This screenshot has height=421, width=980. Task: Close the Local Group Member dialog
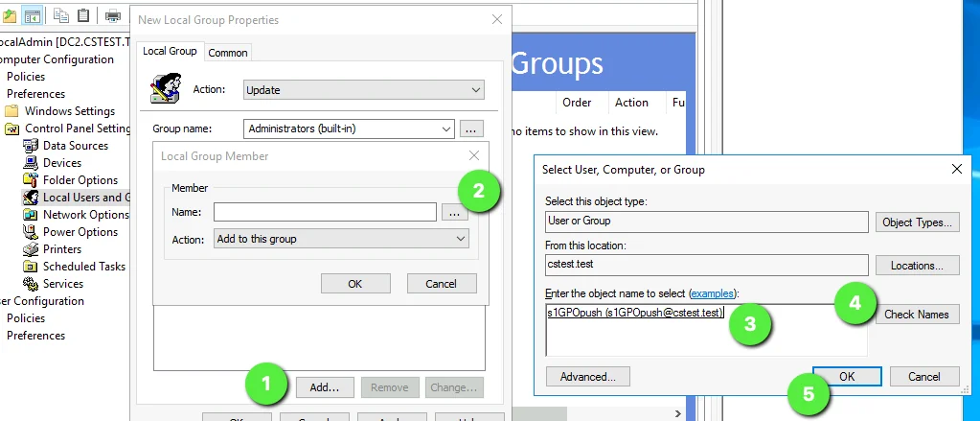tap(474, 155)
